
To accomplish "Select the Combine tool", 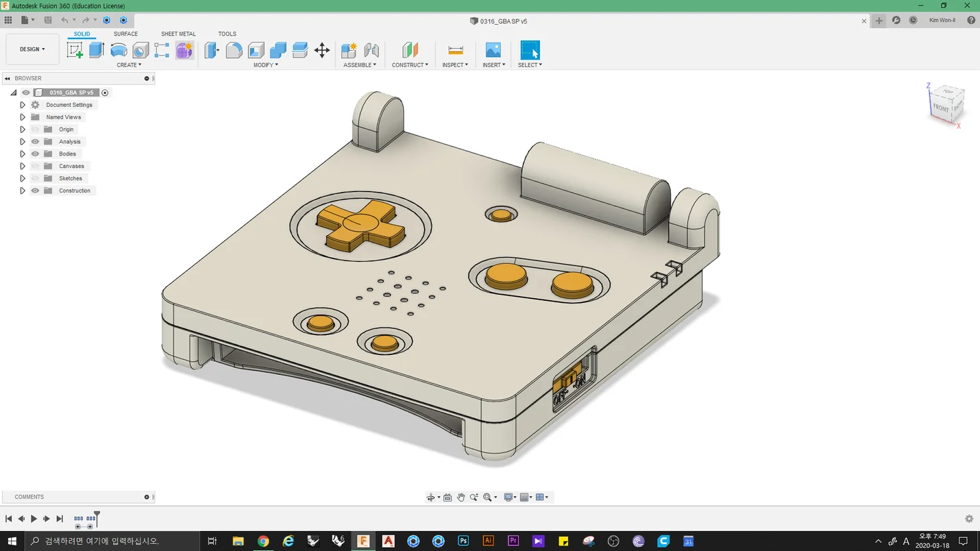I will (278, 50).
